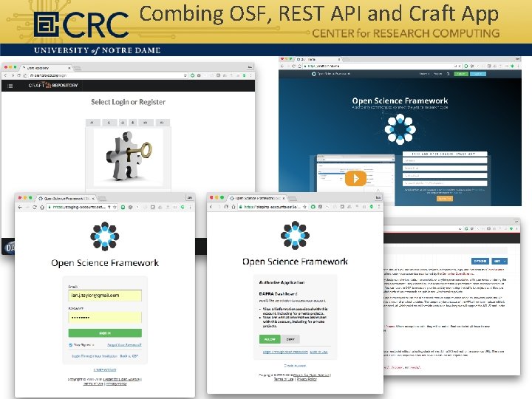Click the Password field in OSF login window
The height and width of the screenshot is (399, 532).
point(105,318)
